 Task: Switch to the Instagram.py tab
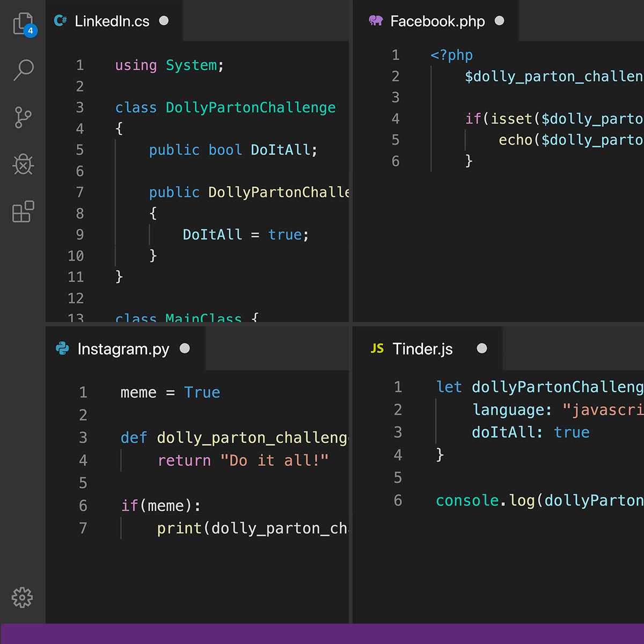click(123, 348)
